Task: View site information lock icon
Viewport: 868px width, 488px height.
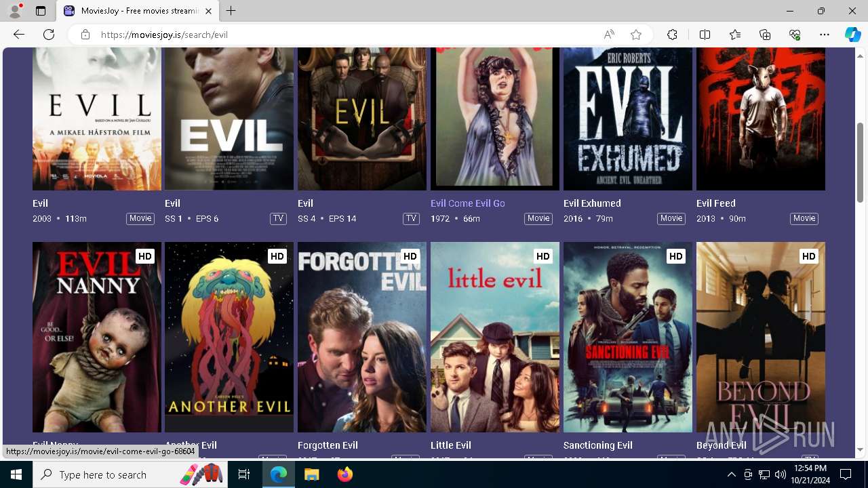Action: [x=85, y=35]
